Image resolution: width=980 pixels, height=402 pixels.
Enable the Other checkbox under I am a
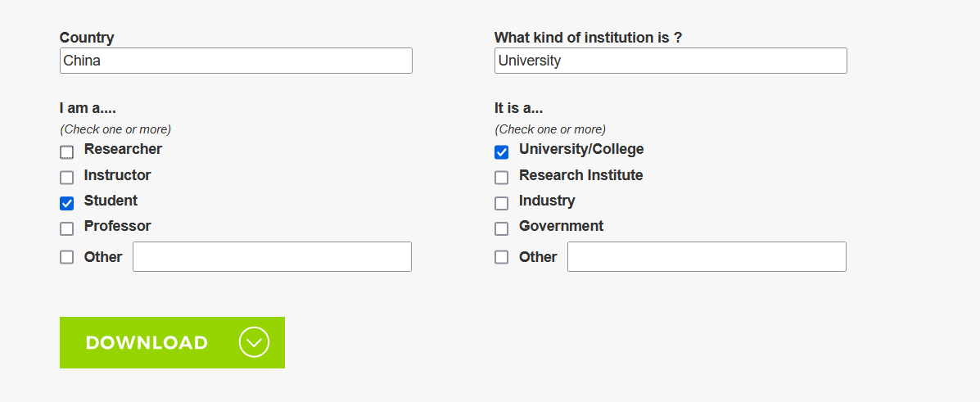click(x=67, y=257)
